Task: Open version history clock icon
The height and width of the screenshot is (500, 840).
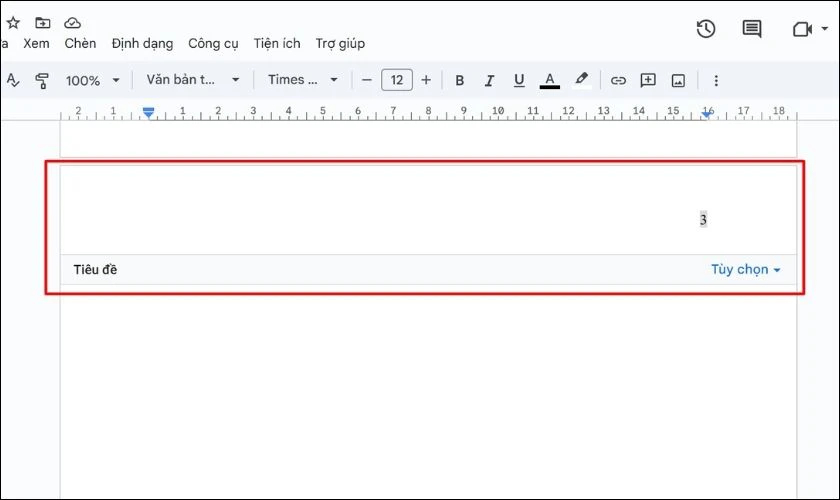Action: point(706,28)
